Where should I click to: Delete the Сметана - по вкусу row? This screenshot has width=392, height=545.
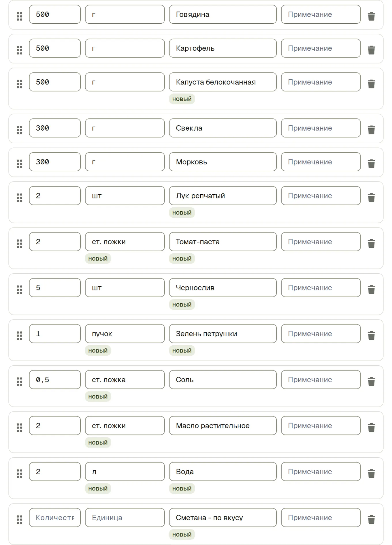[x=371, y=519]
